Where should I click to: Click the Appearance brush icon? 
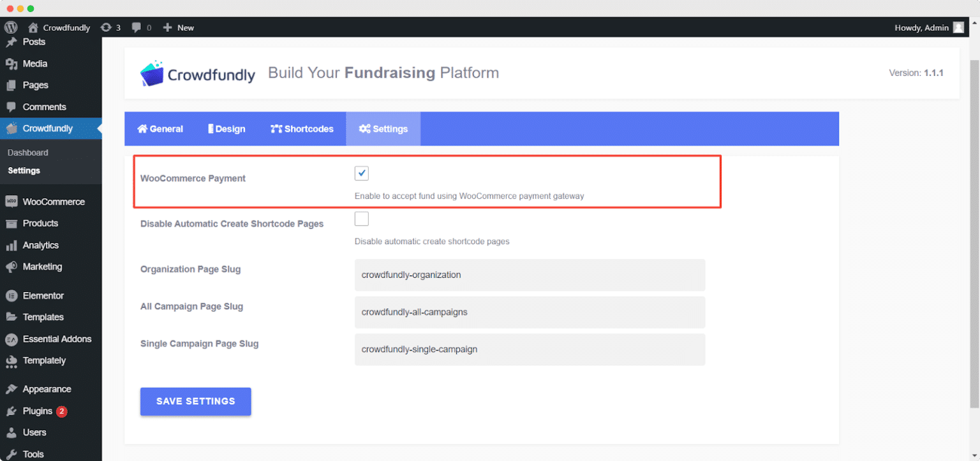[11, 389]
